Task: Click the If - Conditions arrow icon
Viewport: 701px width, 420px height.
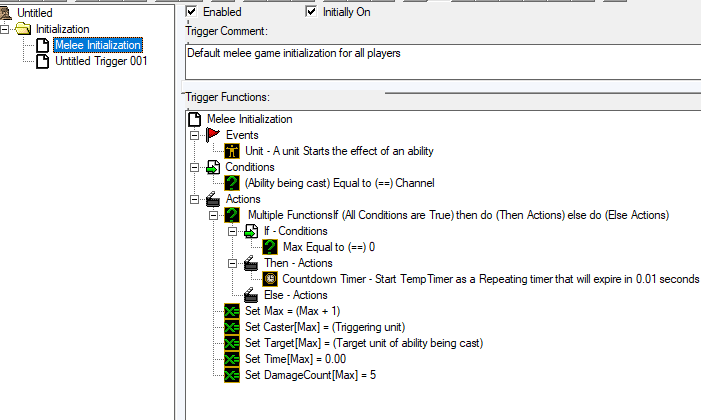Action: click(x=251, y=231)
